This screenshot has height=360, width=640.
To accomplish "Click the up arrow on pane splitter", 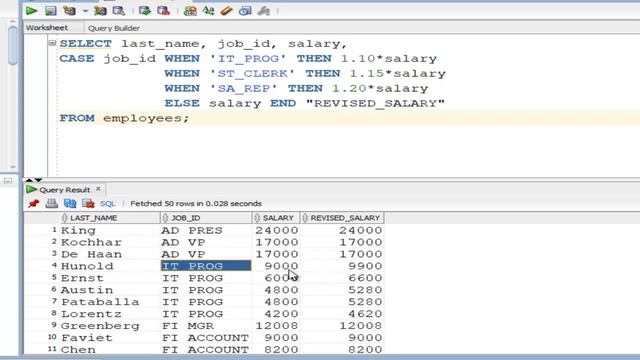I will (x=29, y=180).
